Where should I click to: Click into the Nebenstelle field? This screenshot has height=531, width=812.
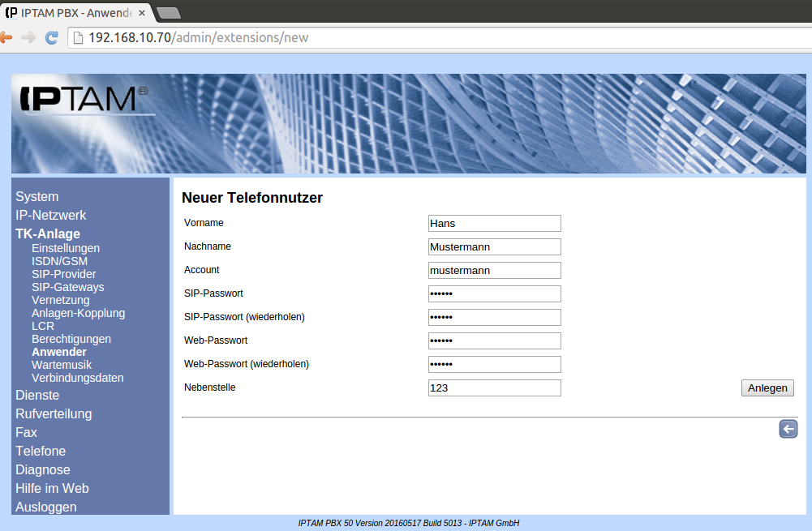pos(494,388)
